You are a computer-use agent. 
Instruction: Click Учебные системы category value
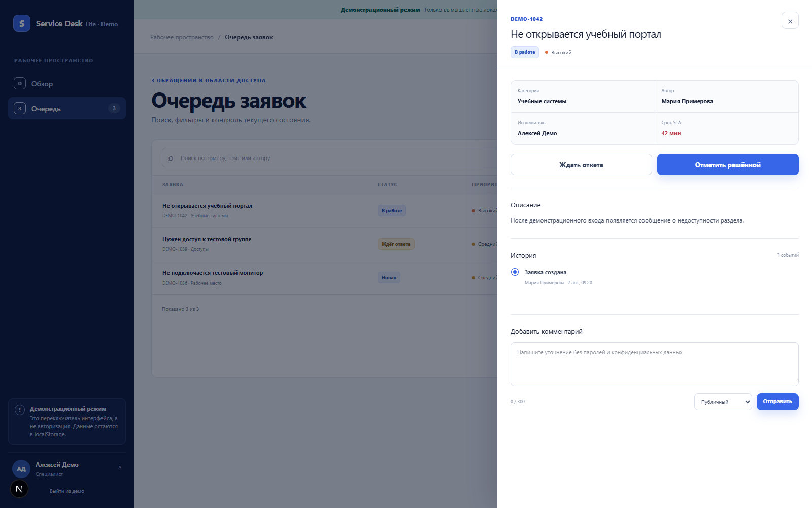pos(542,101)
